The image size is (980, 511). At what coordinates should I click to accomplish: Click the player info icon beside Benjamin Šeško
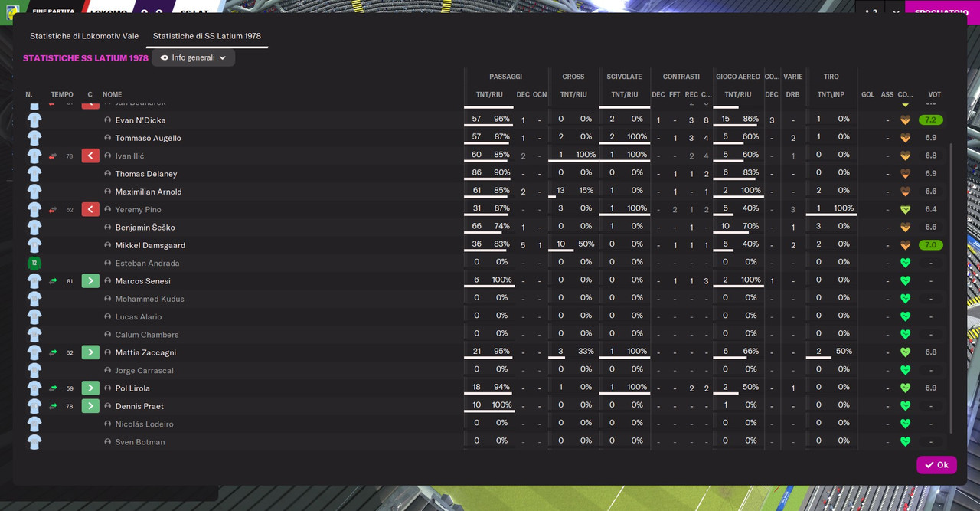coord(108,228)
